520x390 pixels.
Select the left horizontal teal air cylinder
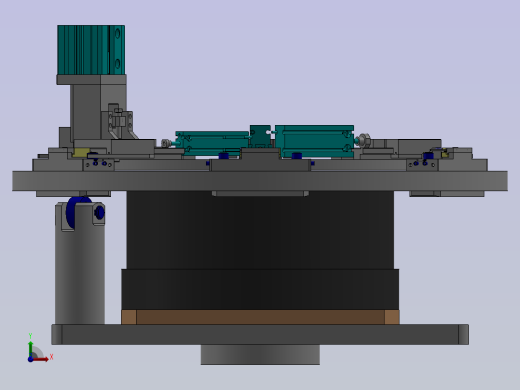click(212, 143)
